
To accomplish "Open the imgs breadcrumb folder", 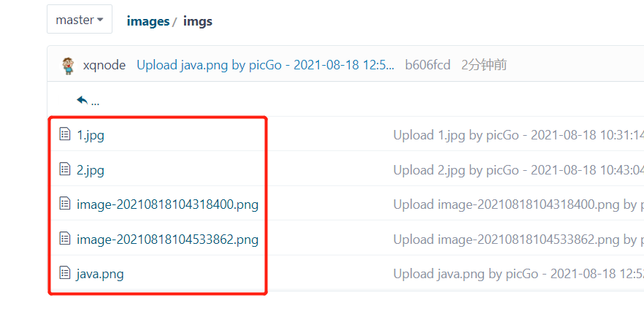I will pyautogui.click(x=198, y=21).
